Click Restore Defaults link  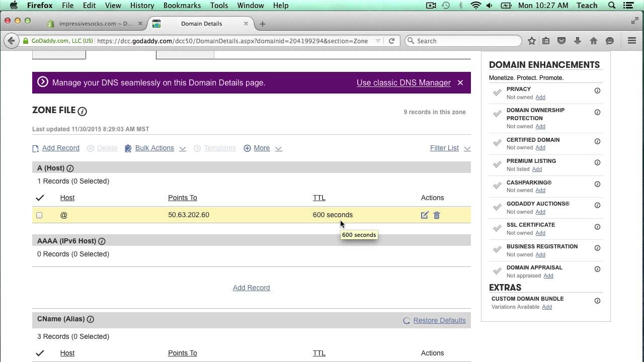coord(439,320)
